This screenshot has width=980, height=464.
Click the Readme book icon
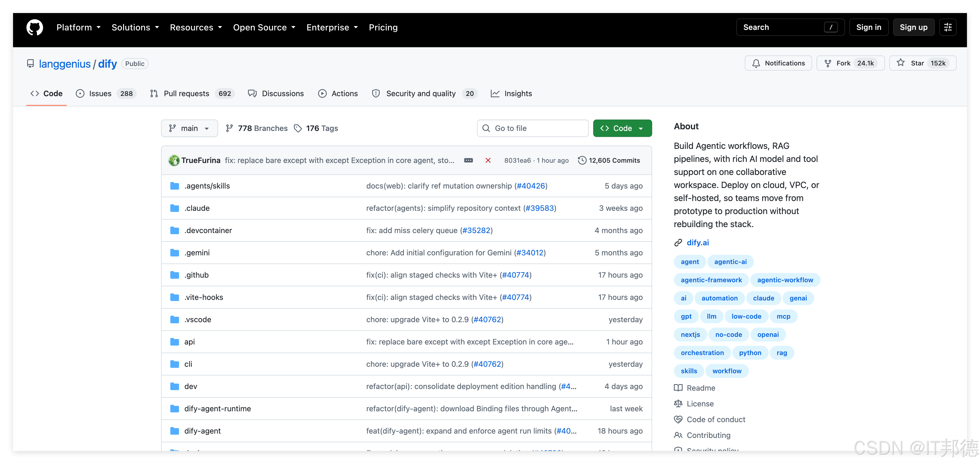click(x=678, y=388)
